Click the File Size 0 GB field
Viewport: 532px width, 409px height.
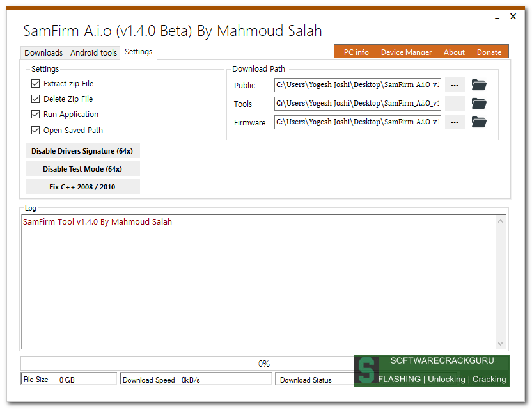69,380
